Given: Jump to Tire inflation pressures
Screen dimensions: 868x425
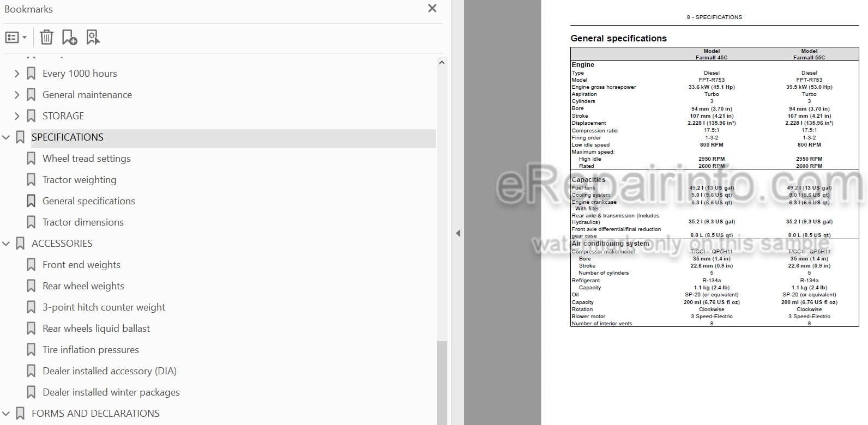Looking at the screenshot, I should click(x=91, y=350).
